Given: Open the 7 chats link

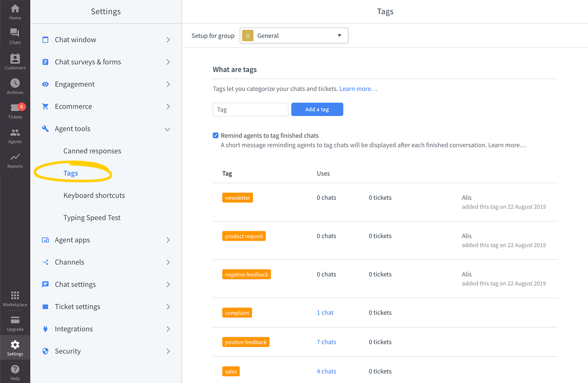Looking at the screenshot, I should [326, 342].
